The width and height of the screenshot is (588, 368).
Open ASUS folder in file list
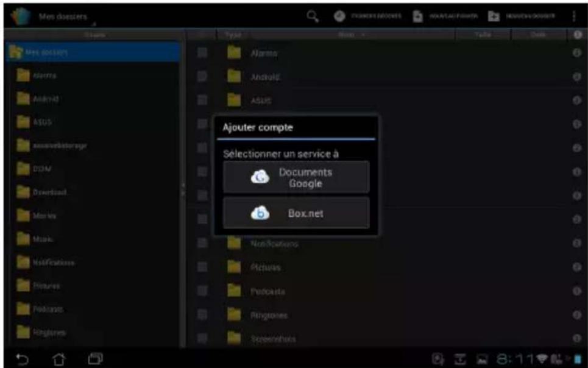tap(249, 101)
